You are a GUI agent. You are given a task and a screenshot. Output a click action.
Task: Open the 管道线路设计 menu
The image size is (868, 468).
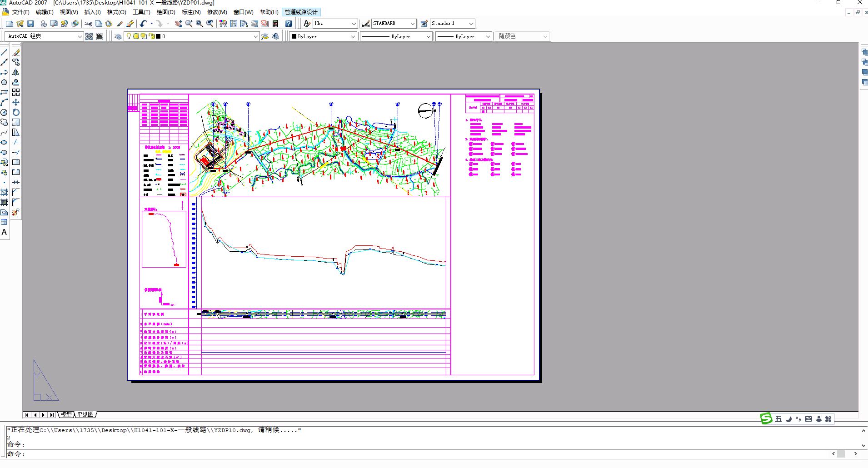click(x=301, y=12)
